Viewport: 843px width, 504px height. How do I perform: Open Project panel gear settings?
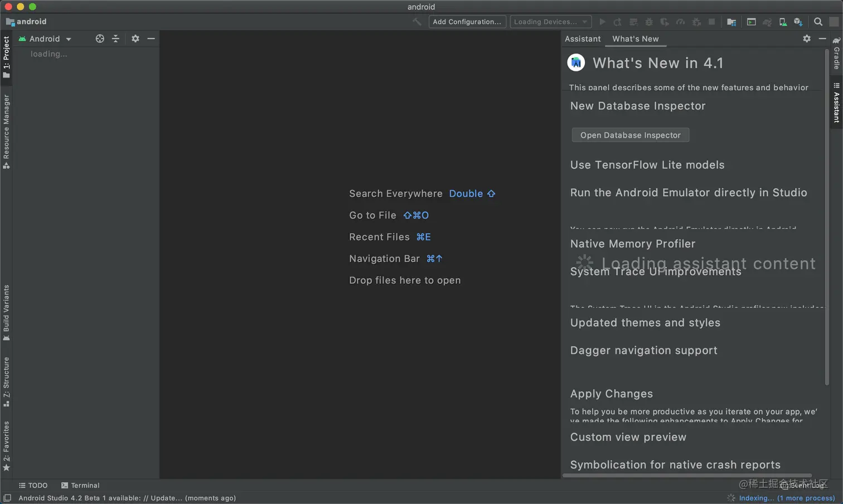tap(135, 38)
